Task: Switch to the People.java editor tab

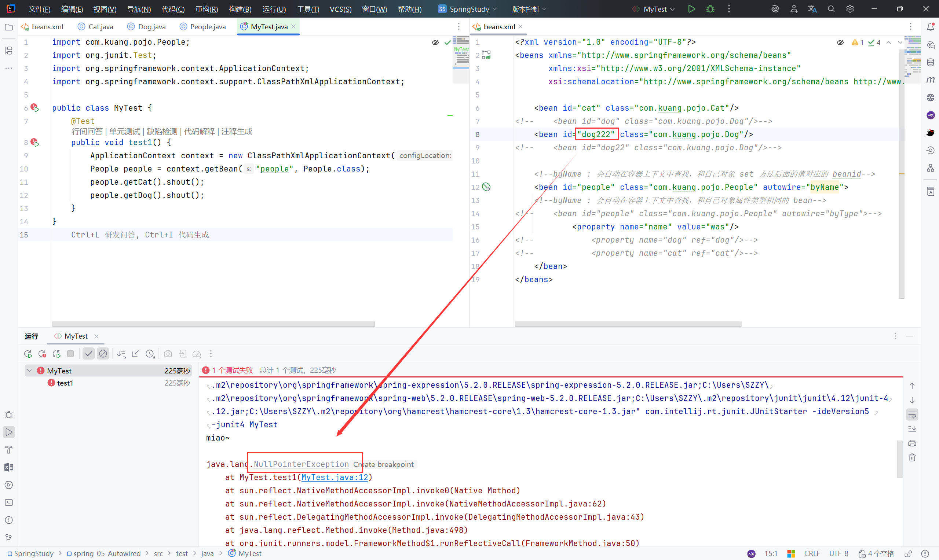Action: coord(207,27)
